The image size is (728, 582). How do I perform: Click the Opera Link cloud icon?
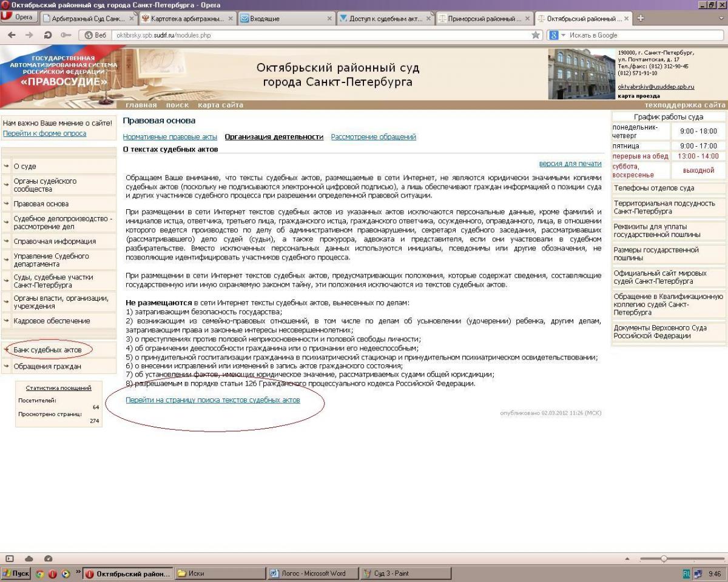tap(29, 558)
